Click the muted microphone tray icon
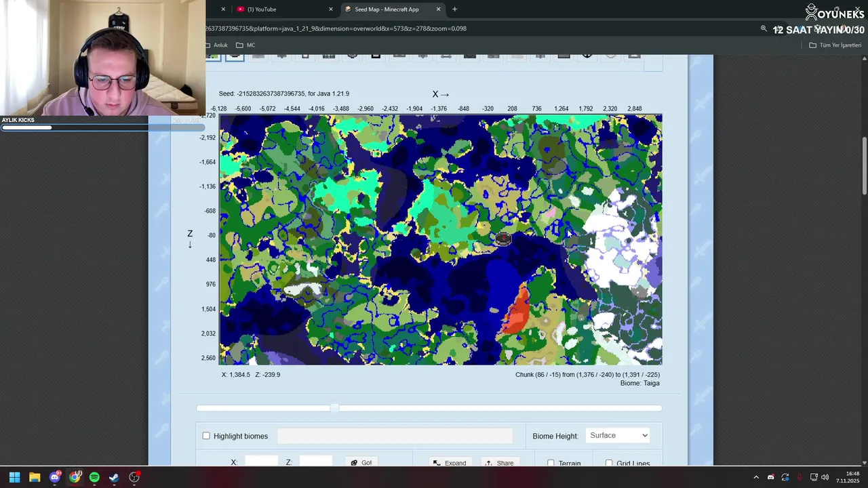 [x=800, y=477]
